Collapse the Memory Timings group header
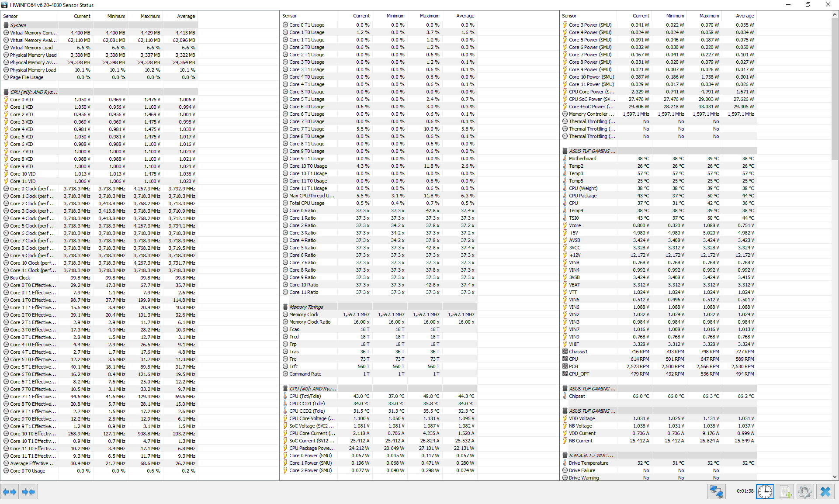Screen dimensions: 839x504 coord(306,307)
